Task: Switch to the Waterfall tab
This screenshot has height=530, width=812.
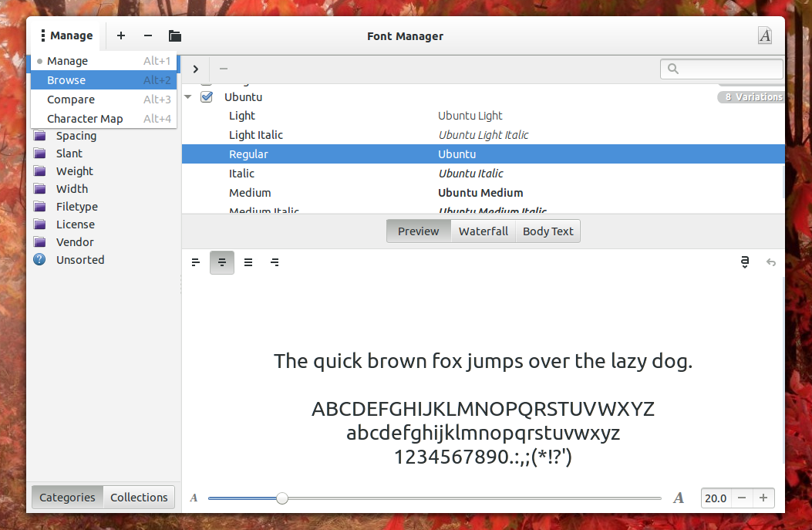Action: (483, 231)
